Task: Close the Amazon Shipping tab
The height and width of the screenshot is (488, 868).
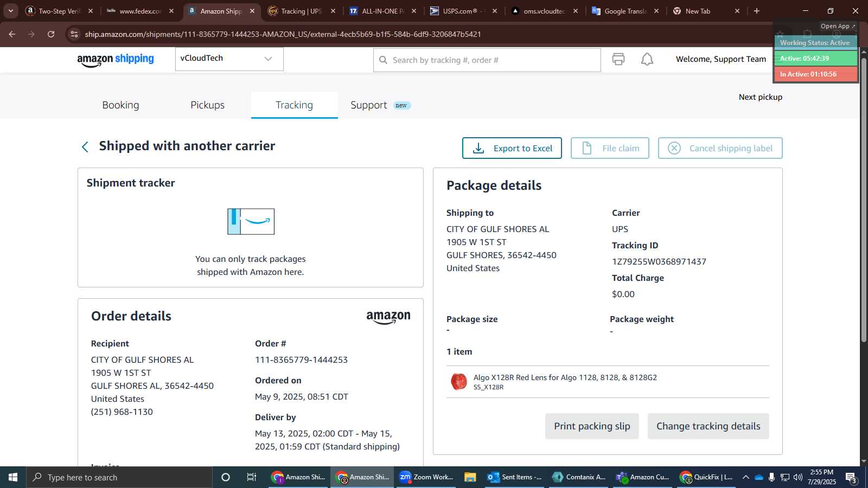Action: 252,11
